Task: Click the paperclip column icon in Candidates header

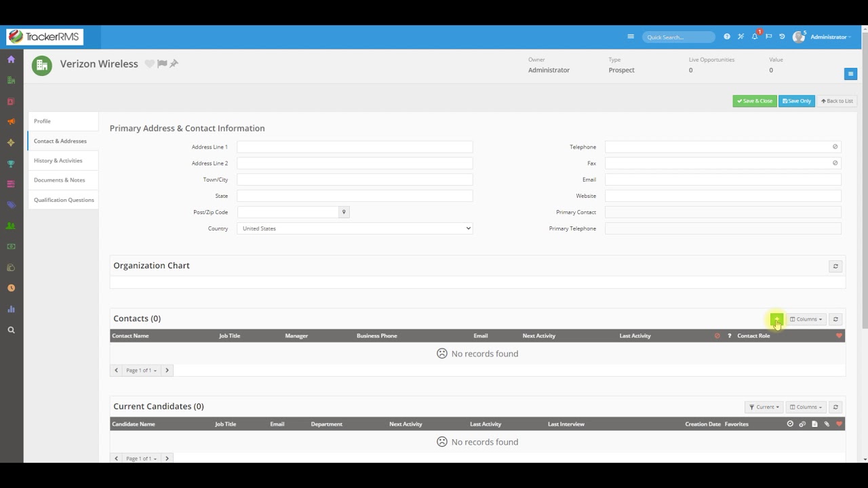Action: [827, 424]
